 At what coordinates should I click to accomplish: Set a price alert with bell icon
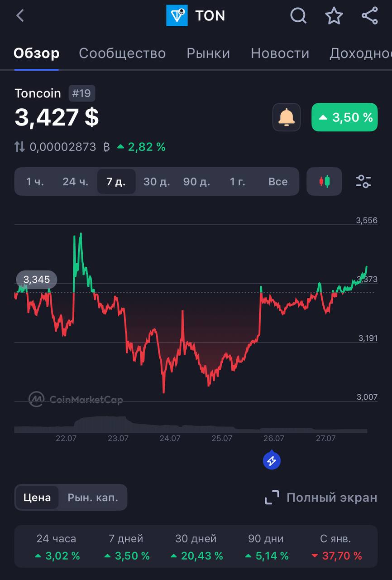tap(287, 117)
